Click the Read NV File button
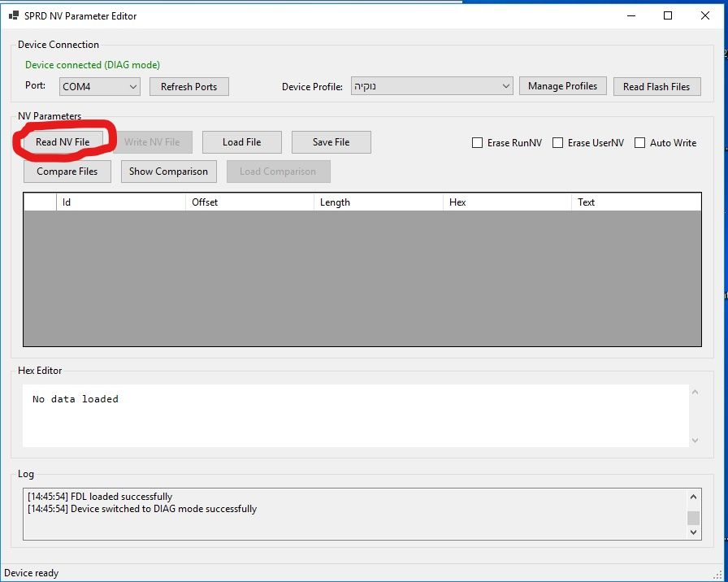The width and height of the screenshot is (728, 582). [x=63, y=142]
